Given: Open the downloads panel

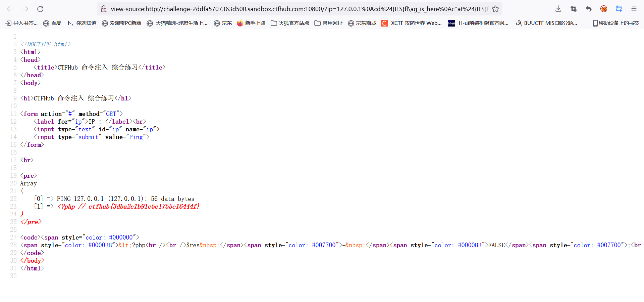Looking at the screenshot, I should [558, 9].
